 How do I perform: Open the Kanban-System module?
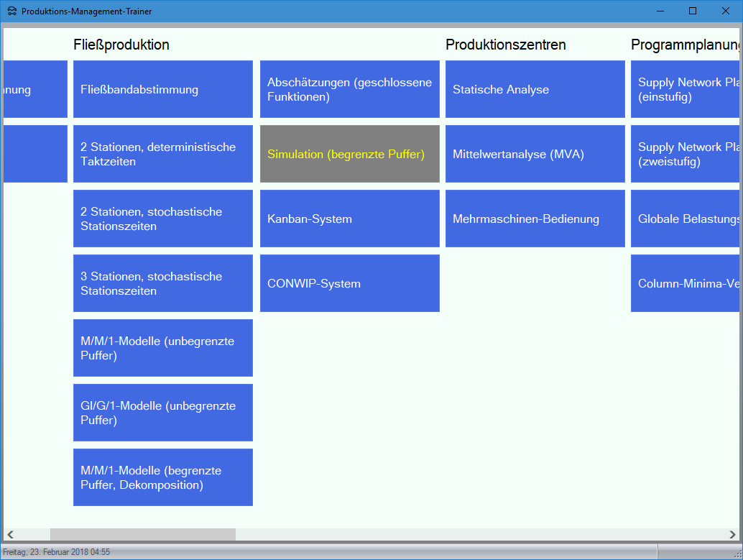pos(350,219)
